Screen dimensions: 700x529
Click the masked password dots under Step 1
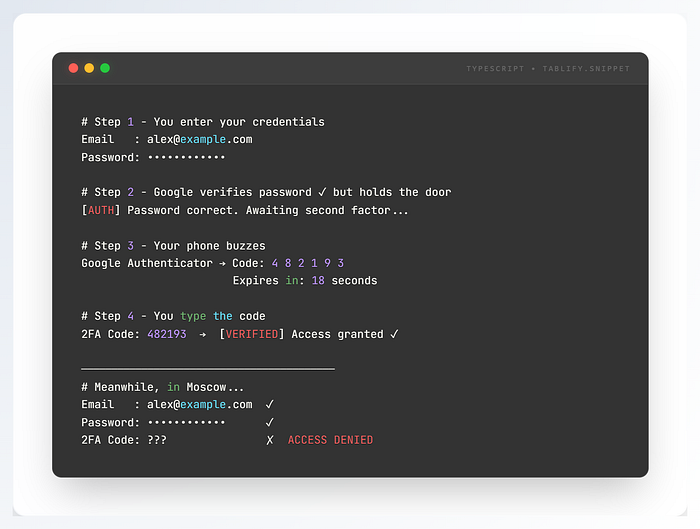[x=187, y=157]
